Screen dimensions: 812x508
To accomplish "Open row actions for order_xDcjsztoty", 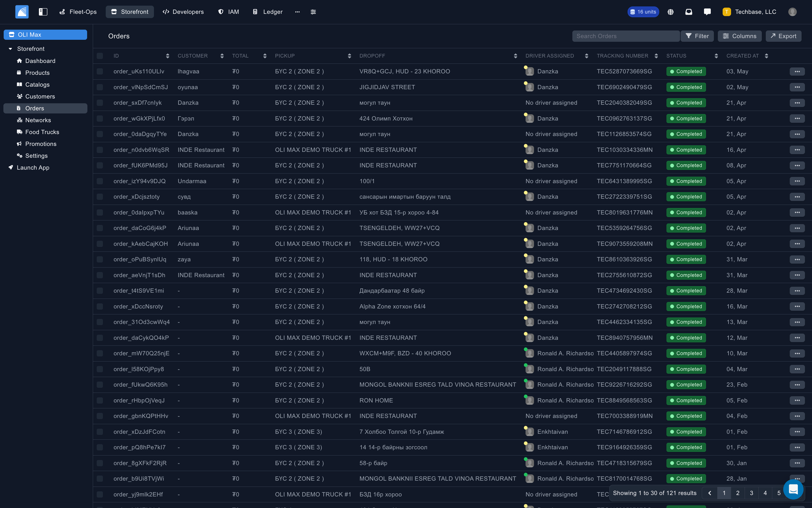I will (x=797, y=196).
